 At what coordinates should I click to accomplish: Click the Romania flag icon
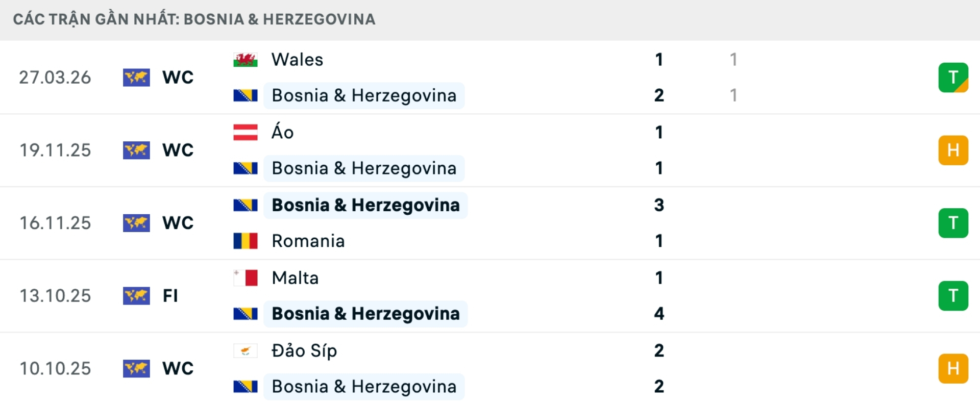pyautogui.click(x=245, y=241)
